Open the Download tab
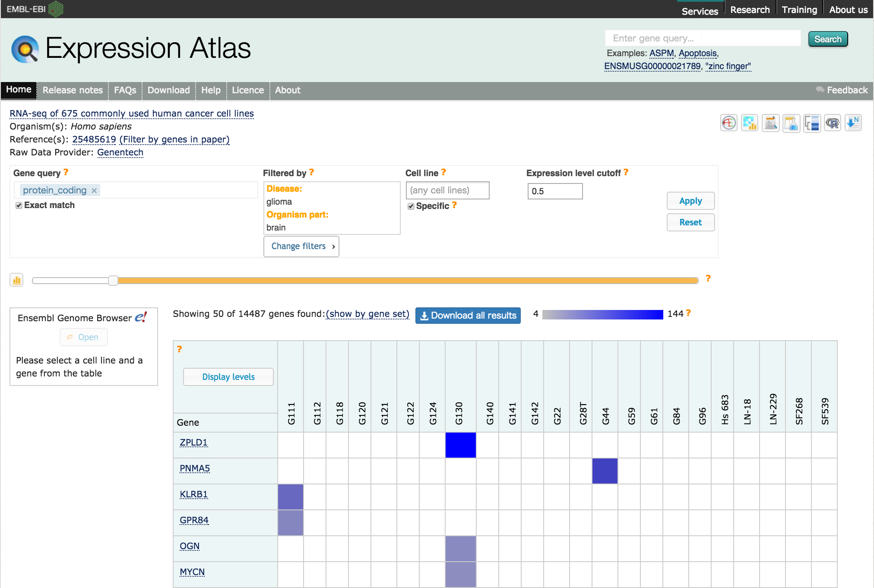Viewport: 874px width, 588px height. [169, 90]
